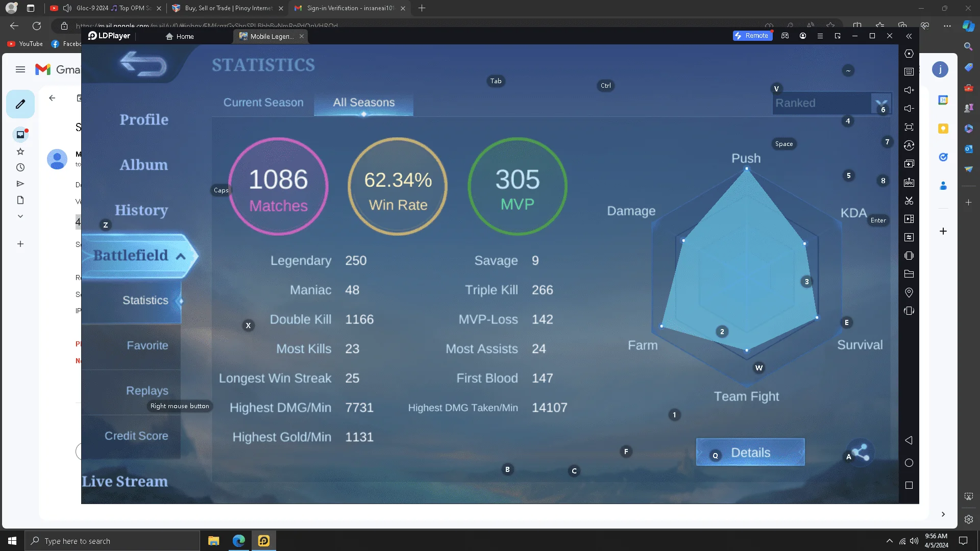Click LDPlayer volume up icon

click(x=909, y=90)
